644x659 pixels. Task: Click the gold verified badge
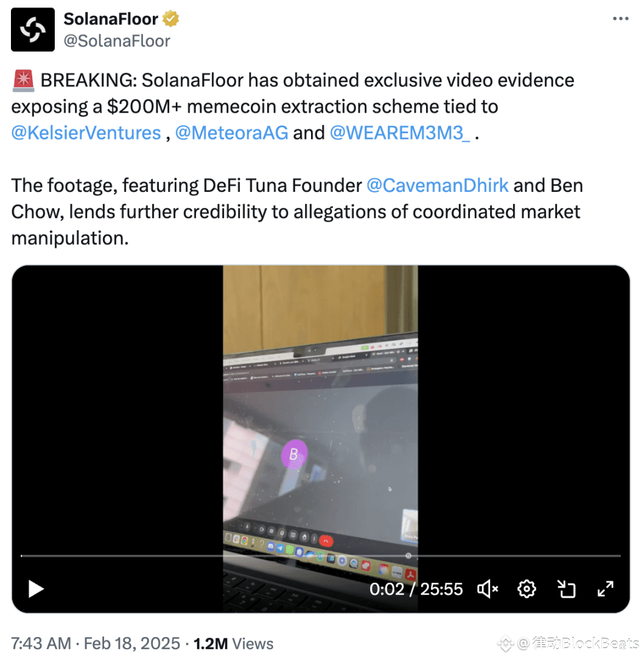point(170,19)
